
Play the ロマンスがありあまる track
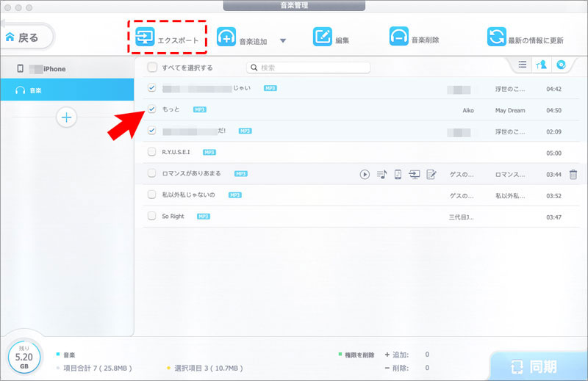click(365, 174)
